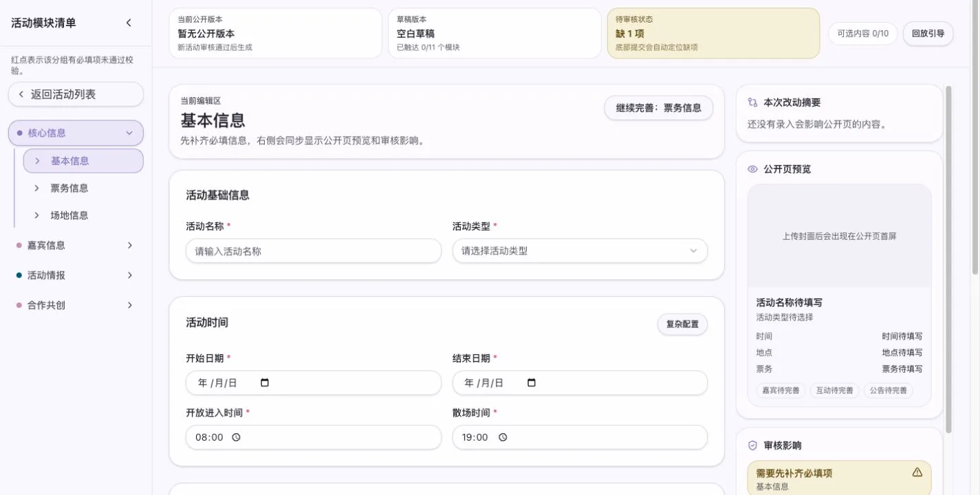
Task: Focus the 开始日期 date field
Action: pos(314,383)
